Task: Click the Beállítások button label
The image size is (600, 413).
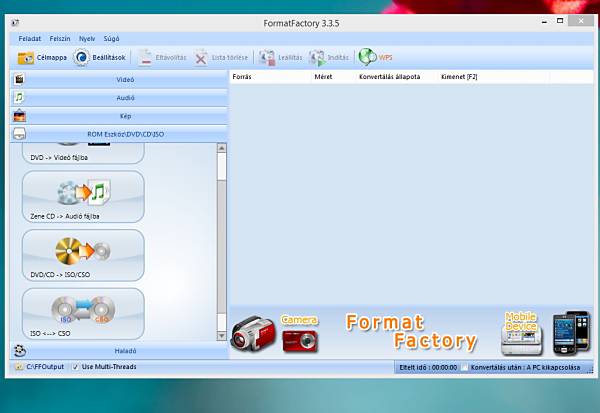Action: click(109, 58)
